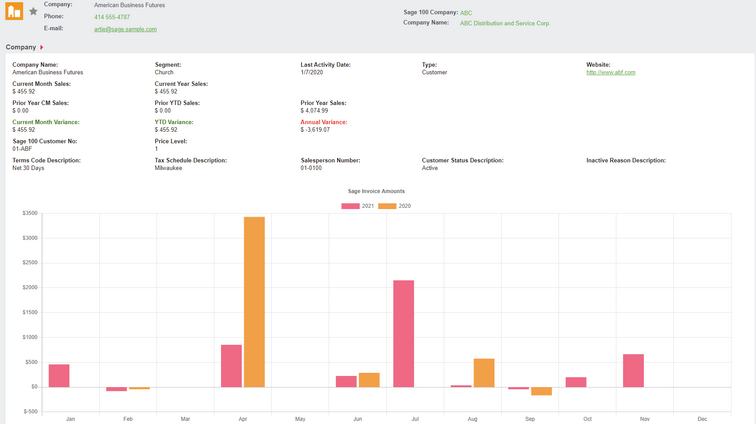This screenshot has width=756, height=424.
Task: Click the Annual Variance value $ -3,619.07
Action: tap(315, 130)
